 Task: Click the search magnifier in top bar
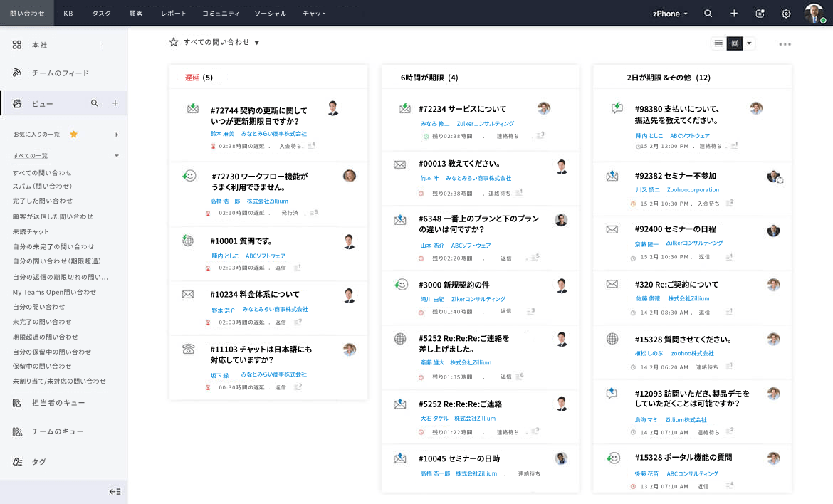point(708,14)
